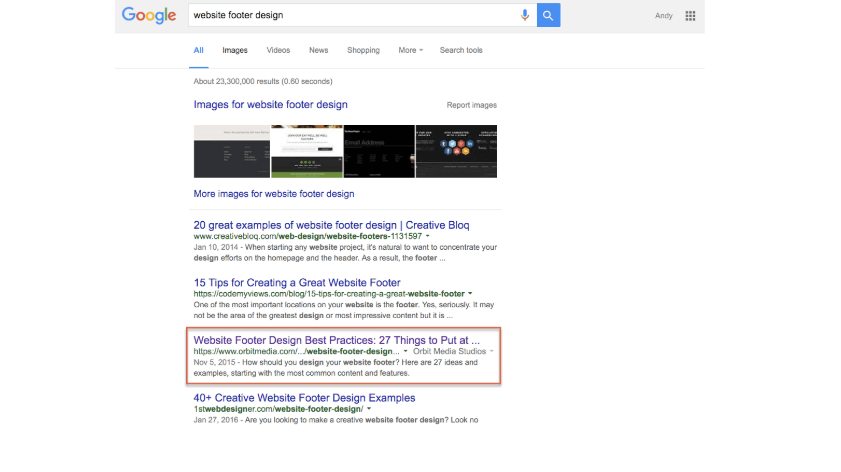The image size is (841, 472).
Task: Expand Orbit Media Studios author dropdown
Action: [x=491, y=351]
